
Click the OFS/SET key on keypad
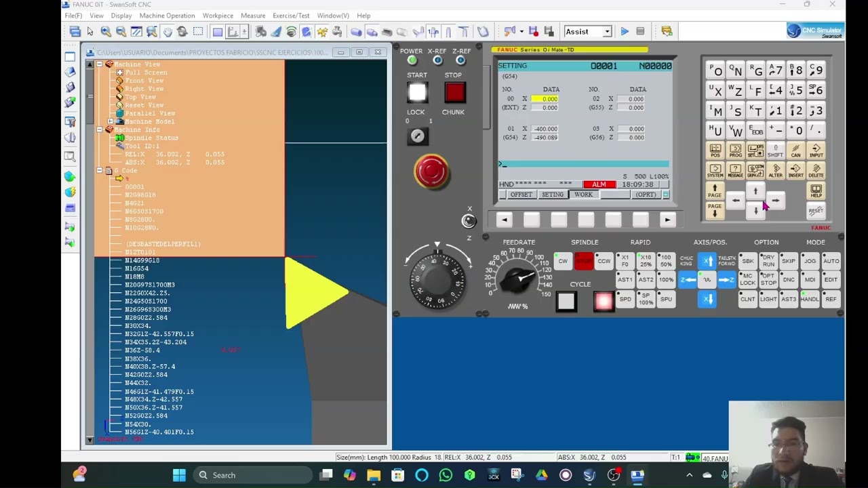[x=755, y=150]
